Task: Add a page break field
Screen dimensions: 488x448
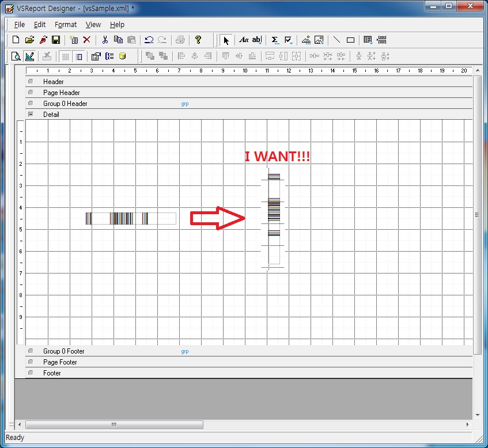Action: 381,40
